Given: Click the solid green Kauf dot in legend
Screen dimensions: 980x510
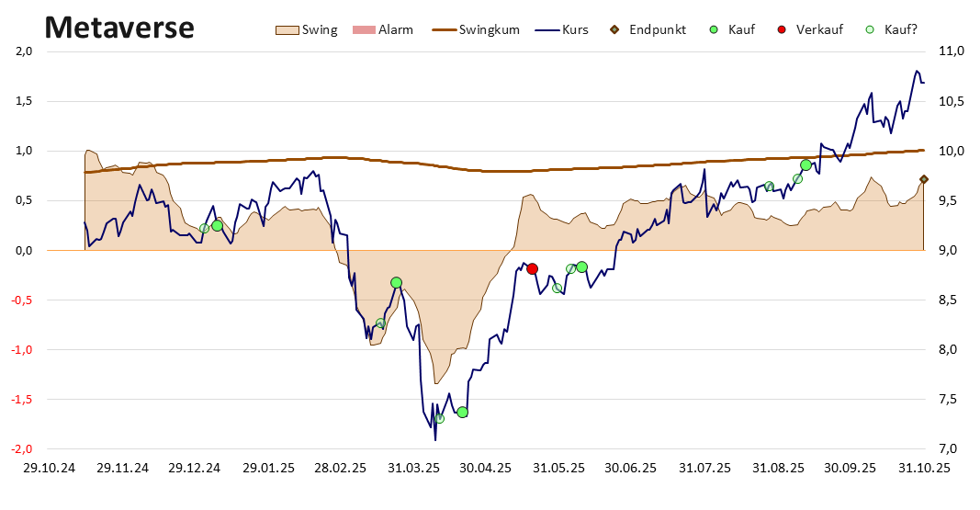Looking at the screenshot, I should click(x=714, y=29).
